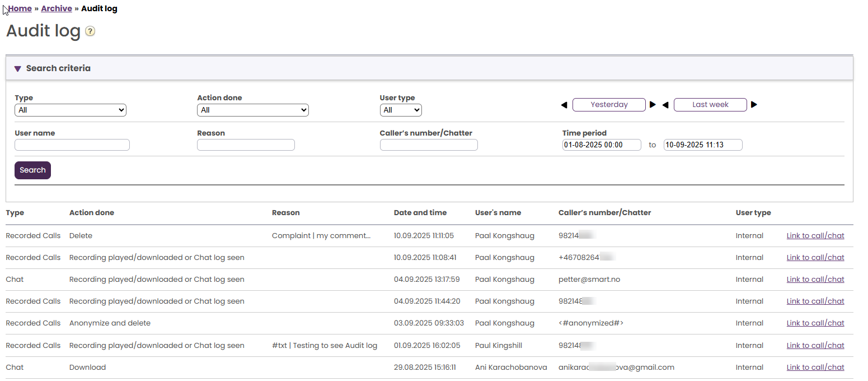Open the User type dropdown
The image size is (868, 381).
401,110
